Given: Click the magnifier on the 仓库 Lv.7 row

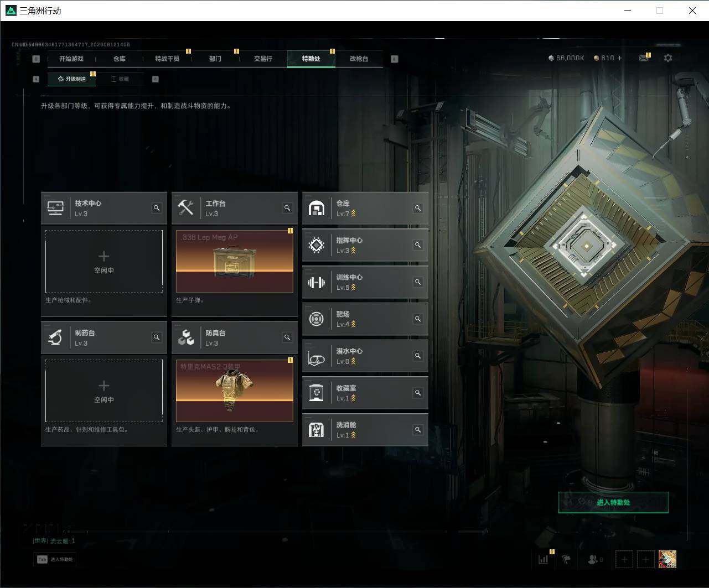Looking at the screenshot, I should click(x=418, y=208).
